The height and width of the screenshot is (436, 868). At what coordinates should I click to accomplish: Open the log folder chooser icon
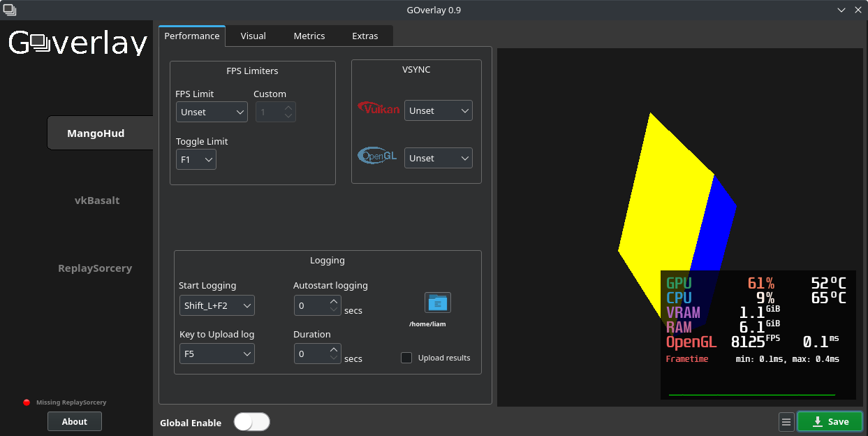click(x=438, y=303)
